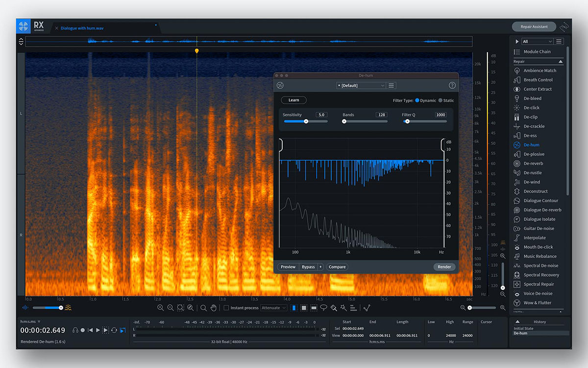588x368 pixels.
Task: Select the lasso selection tool
Action: coord(323,308)
